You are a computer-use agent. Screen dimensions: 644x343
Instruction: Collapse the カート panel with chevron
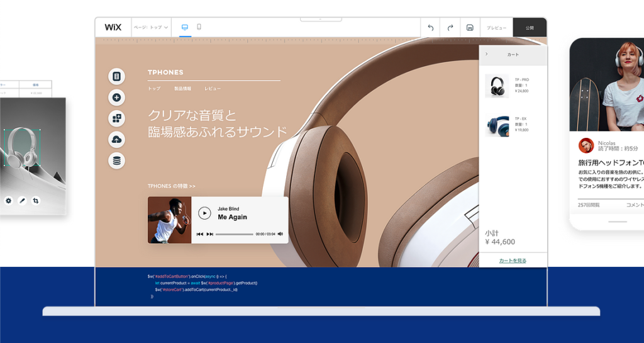(x=486, y=54)
